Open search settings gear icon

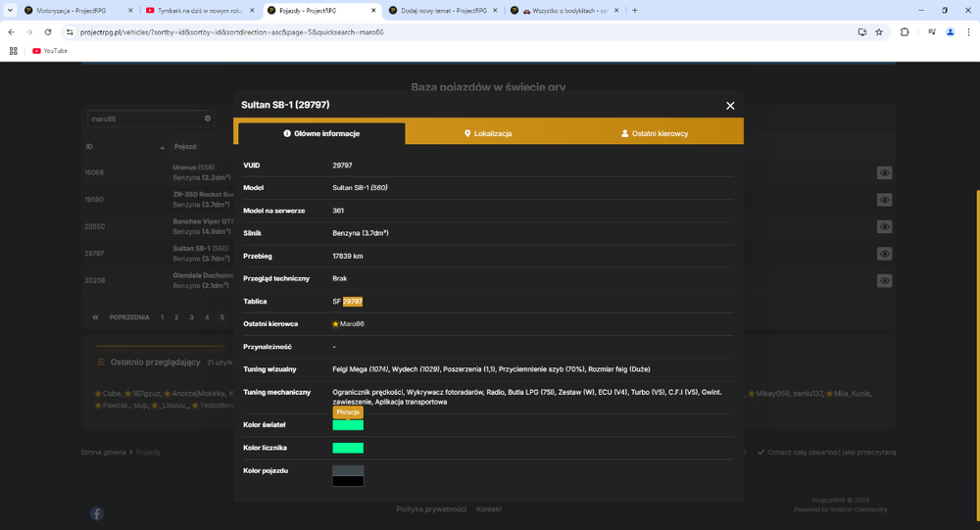[208, 119]
